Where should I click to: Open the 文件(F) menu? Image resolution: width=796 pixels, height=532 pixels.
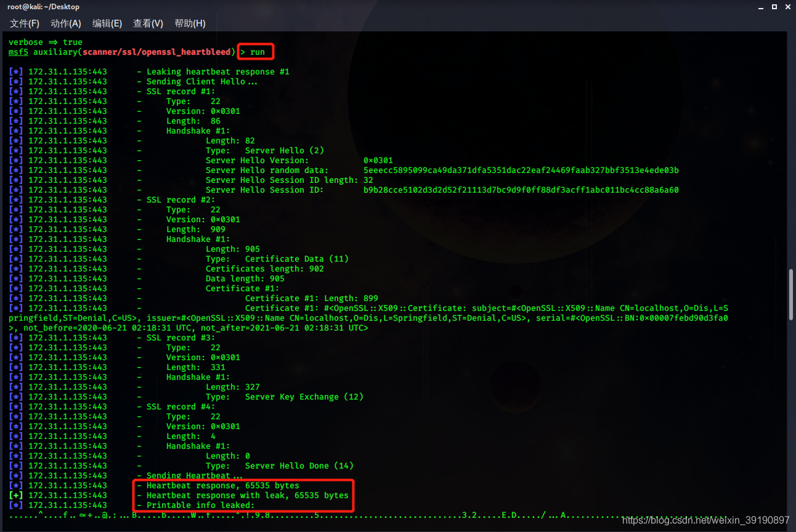tap(25, 23)
